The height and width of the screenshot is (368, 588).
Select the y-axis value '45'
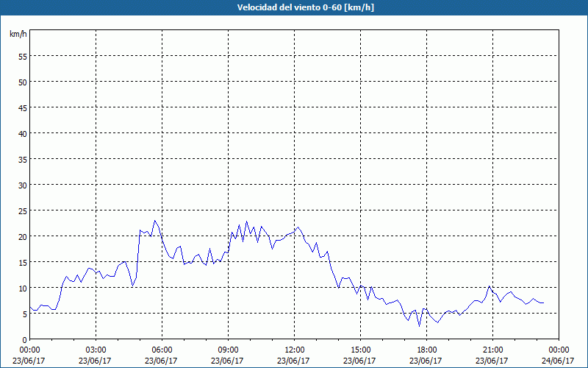coord(23,109)
